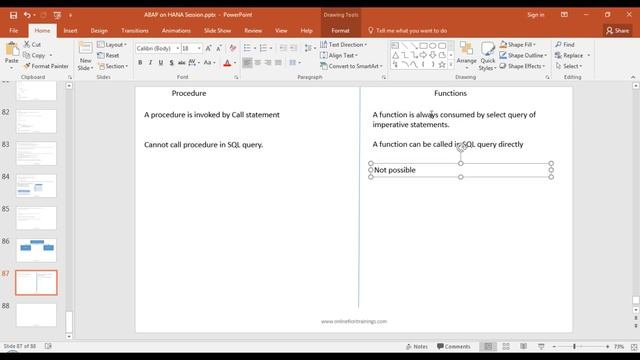Image resolution: width=640 pixels, height=360 pixels.
Task: Justify the paragraph text
Action: pyautogui.click(x=278, y=62)
